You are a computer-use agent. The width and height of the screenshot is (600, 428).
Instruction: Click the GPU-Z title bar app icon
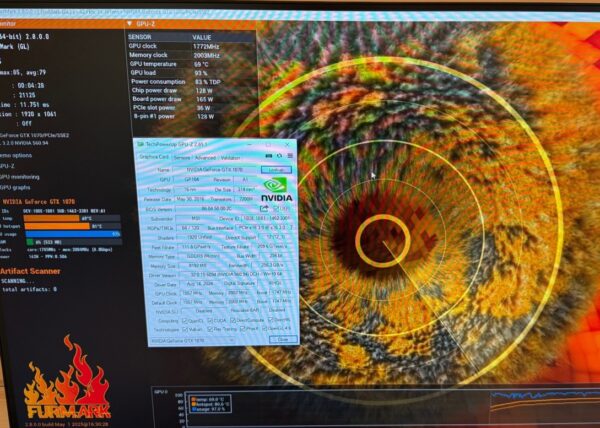click(x=140, y=144)
